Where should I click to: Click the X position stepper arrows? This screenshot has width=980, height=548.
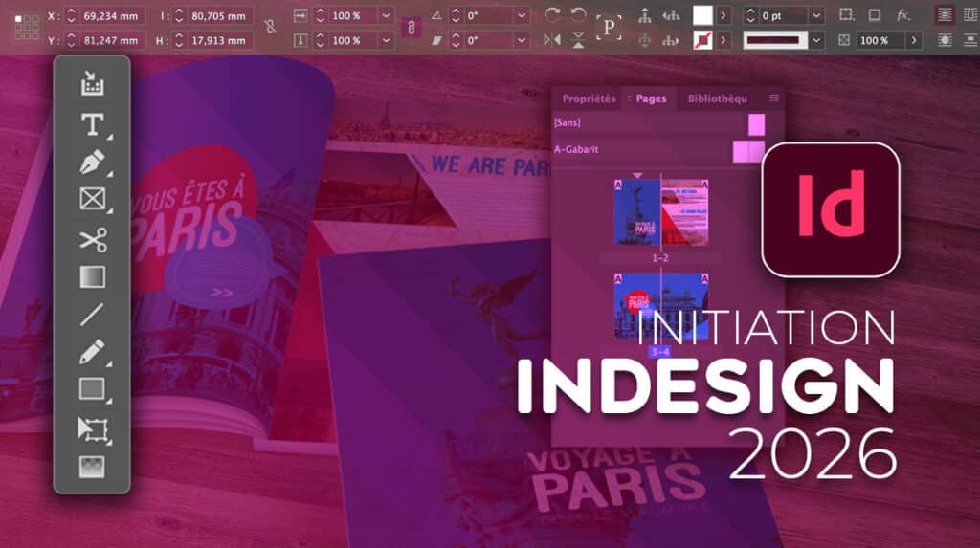(71, 15)
